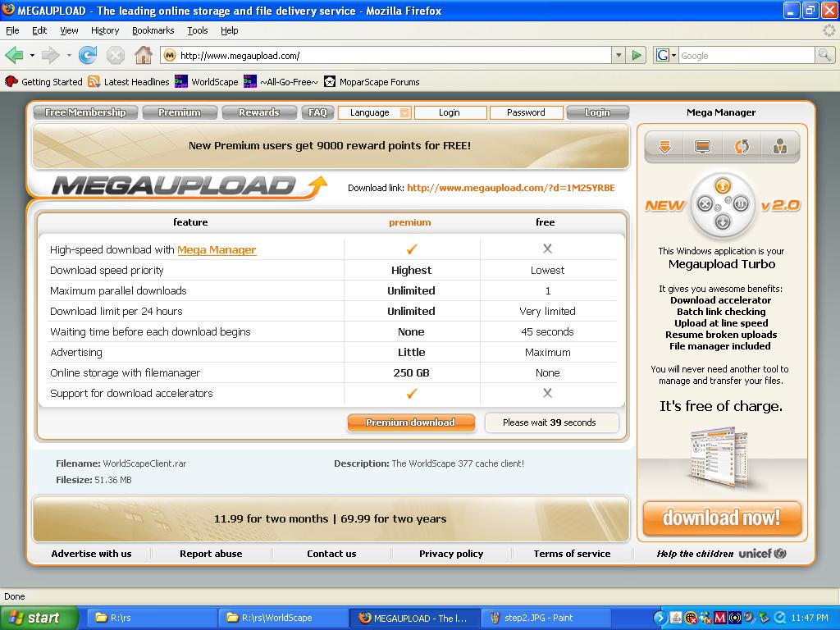Open the History menu
This screenshot has height=630, width=840.
pyautogui.click(x=105, y=30)
